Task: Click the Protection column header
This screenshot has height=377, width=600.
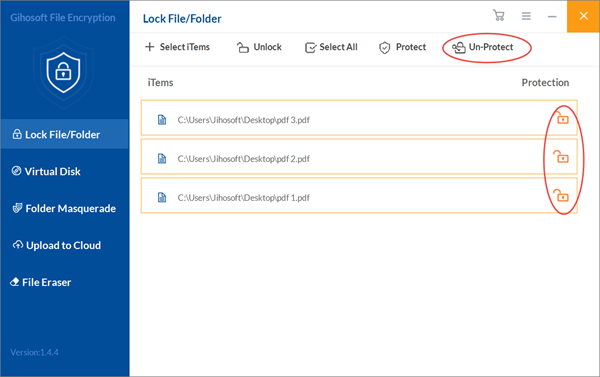Action: 545,83
